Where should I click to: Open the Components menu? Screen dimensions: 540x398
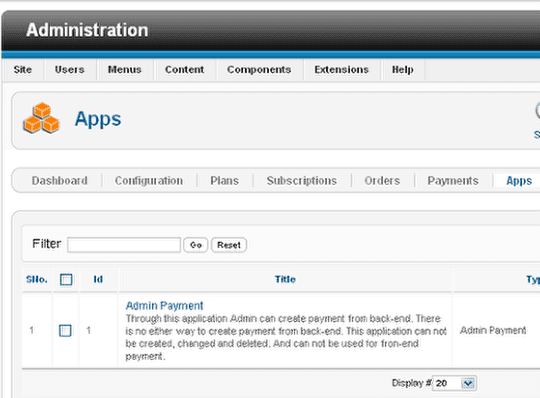259,70
